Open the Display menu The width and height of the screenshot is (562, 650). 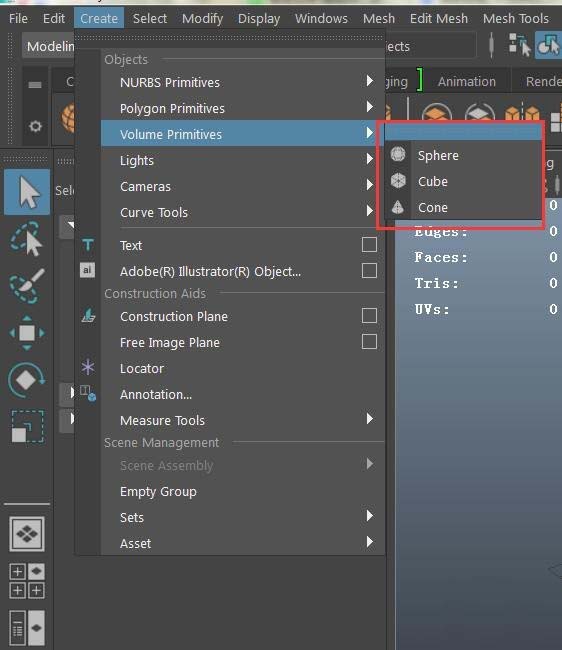[x=259, y=18]
